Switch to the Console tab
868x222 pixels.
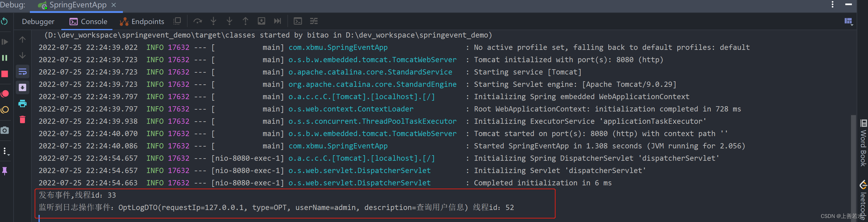(x=88, y=22)
